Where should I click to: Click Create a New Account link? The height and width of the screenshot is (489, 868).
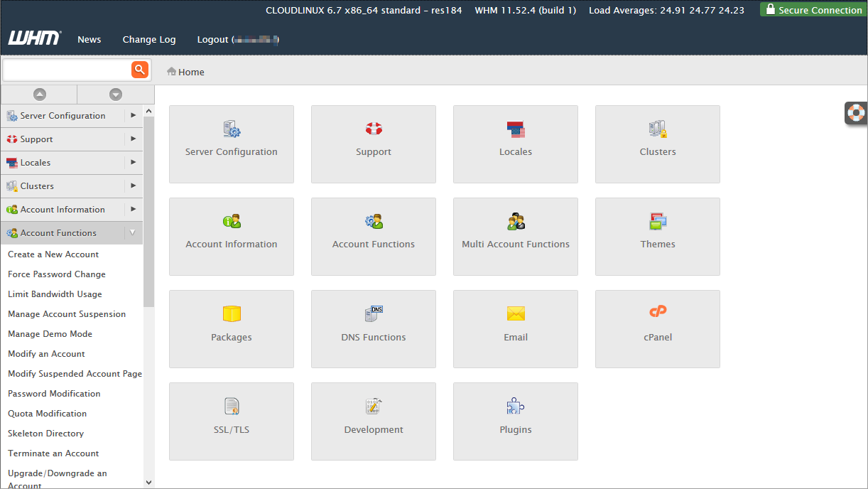pyautogui.click(x=53, y=254)
